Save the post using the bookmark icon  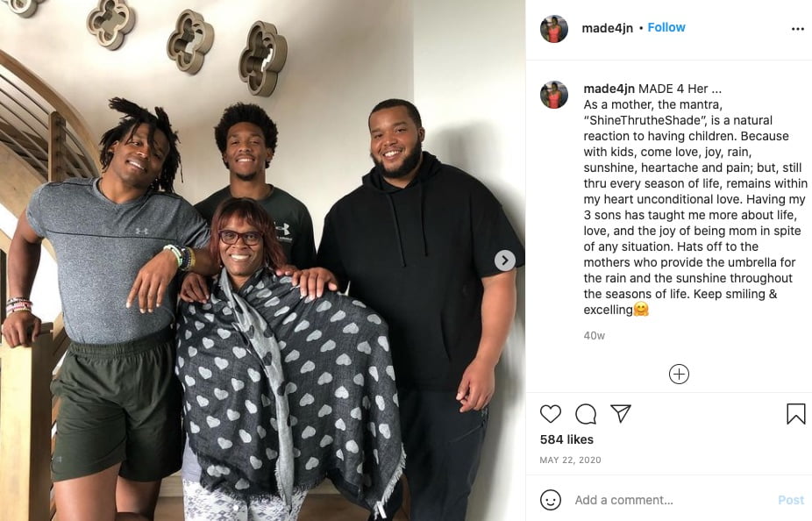(x=796, y=414)
